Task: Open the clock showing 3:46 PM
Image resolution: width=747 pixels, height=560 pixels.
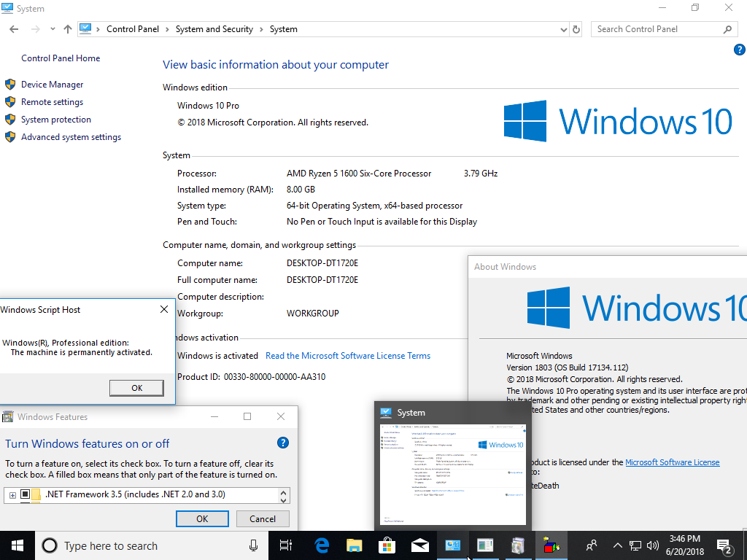Action: tap(684, 545)
